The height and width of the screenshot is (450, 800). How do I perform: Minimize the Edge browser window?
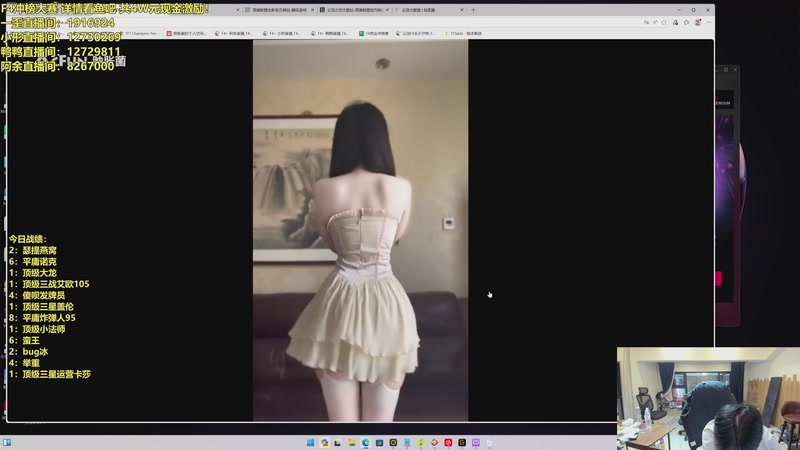[679, 10]
